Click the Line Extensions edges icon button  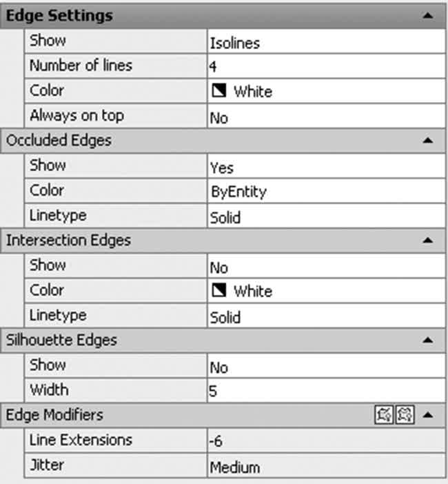click(384, 414)
